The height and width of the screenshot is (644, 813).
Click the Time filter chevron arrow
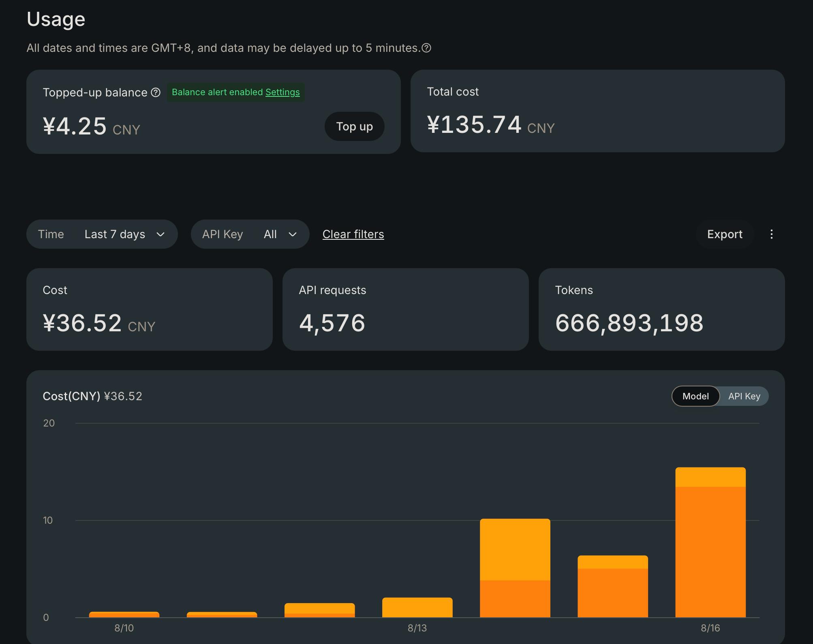pos(160,234)
